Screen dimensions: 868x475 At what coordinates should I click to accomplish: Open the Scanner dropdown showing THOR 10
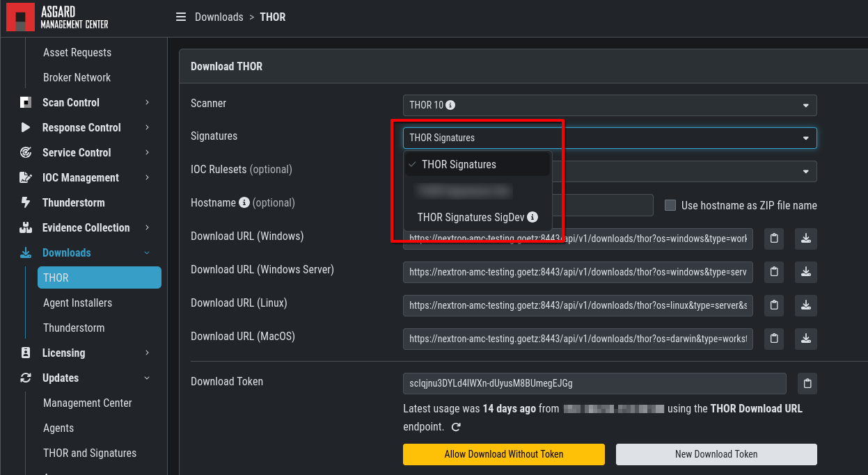click(609, 105)
